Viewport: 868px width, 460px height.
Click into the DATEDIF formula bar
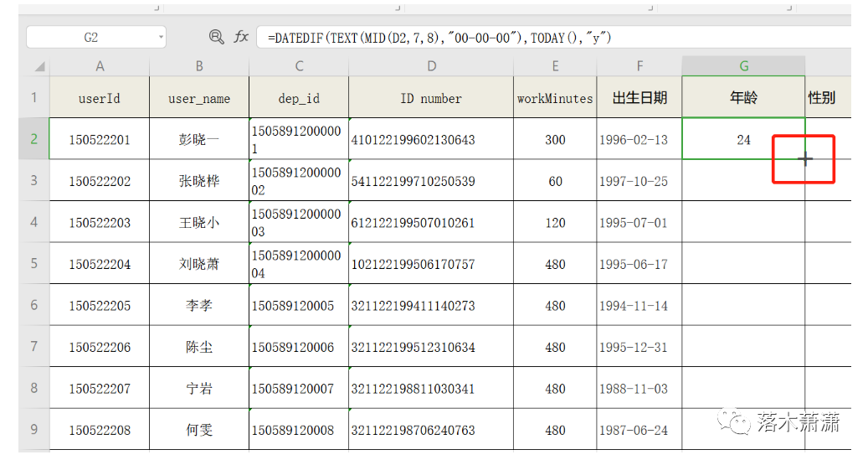point(553,38)
